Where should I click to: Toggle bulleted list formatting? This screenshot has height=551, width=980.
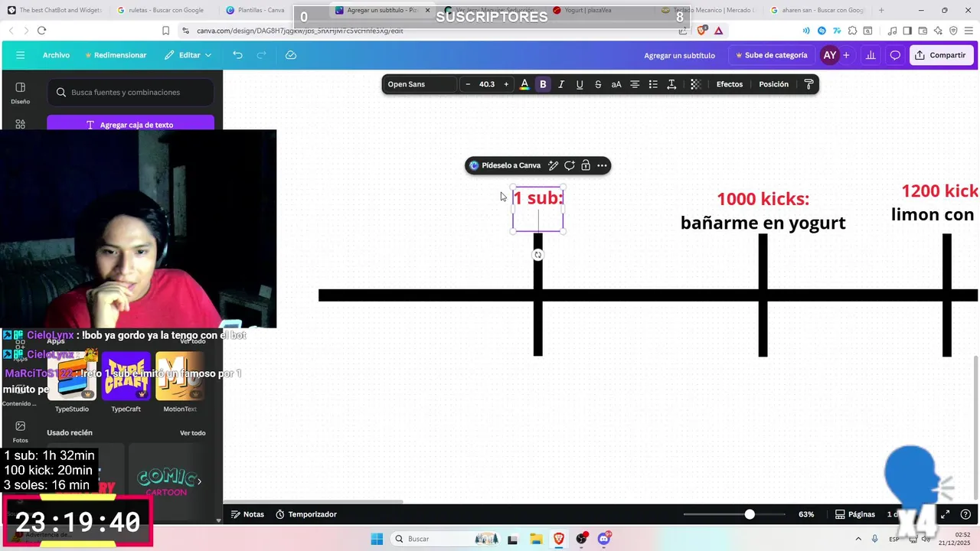coord(653,84)
